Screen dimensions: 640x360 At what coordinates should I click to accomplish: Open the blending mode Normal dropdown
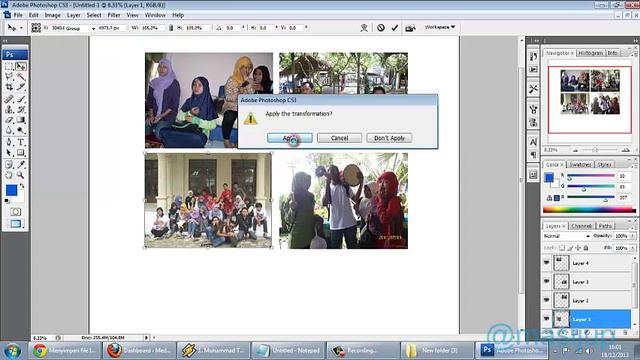pyautogui.click(x=567, y=236)
